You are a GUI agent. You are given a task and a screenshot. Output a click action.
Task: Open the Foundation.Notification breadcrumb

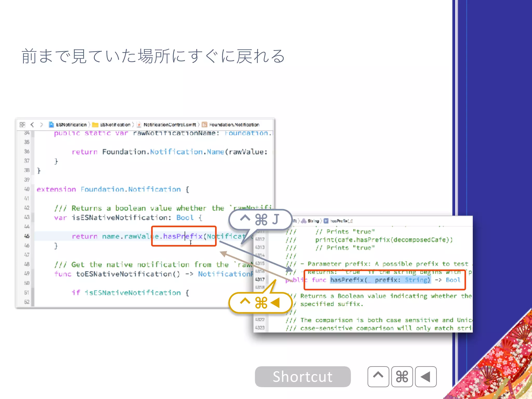tap(231, 125)
